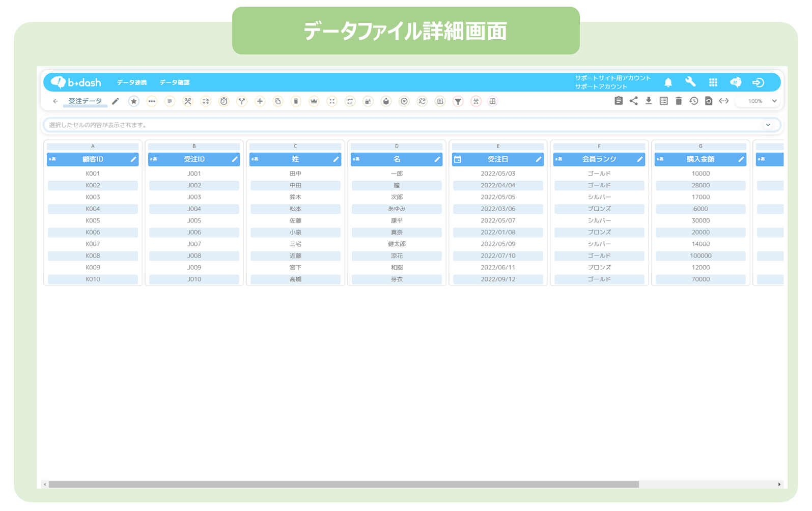The image size is (812, 511).
Task: Open the データ確認 menu
Action: (174, 82)
